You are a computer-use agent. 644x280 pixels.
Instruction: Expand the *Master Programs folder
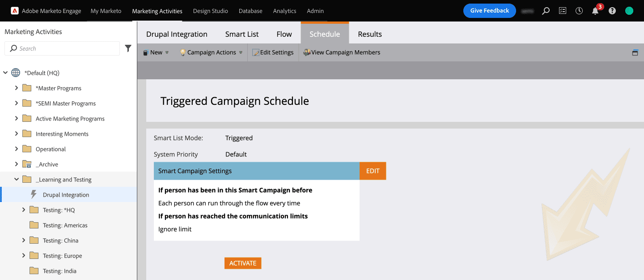(x=17, y=88)
